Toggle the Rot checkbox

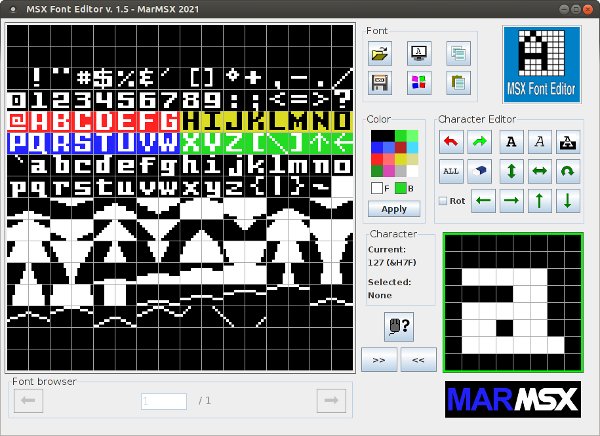(443, 201)
